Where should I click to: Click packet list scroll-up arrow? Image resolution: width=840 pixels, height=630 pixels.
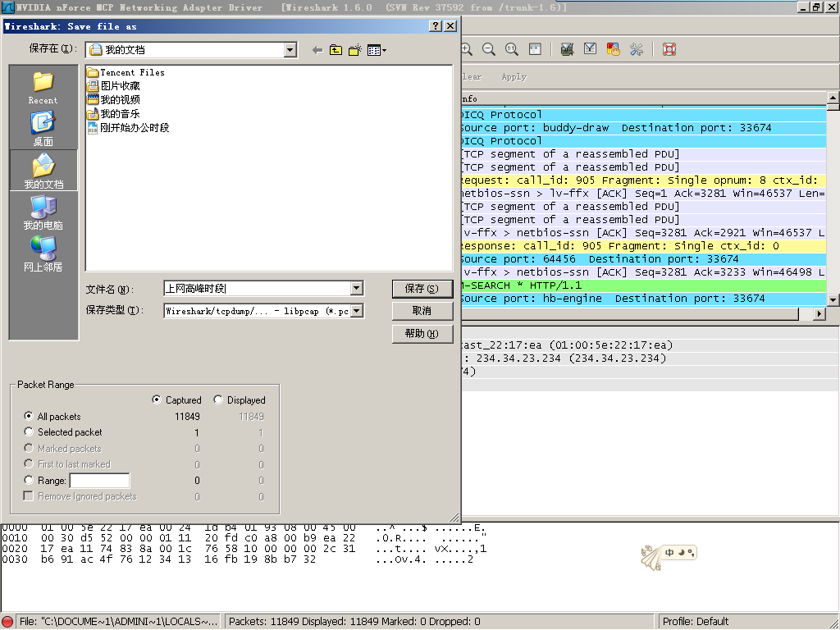tap(833, 98)
